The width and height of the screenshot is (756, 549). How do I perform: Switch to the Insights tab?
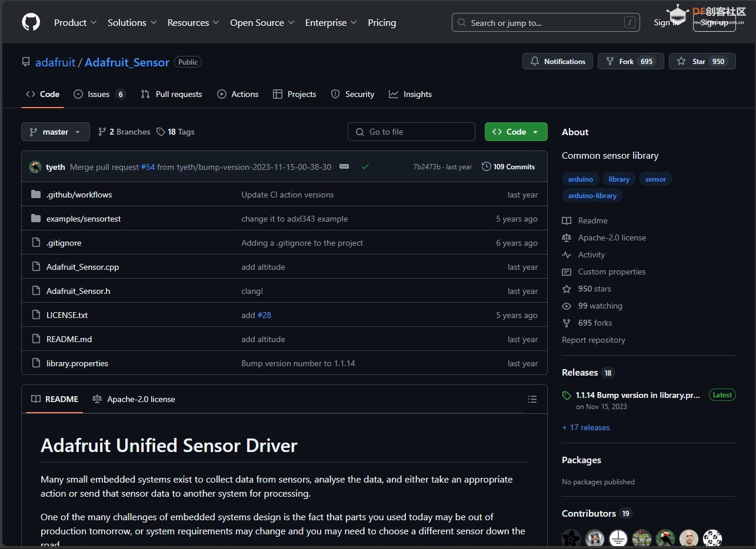click(x=410, y=94)
